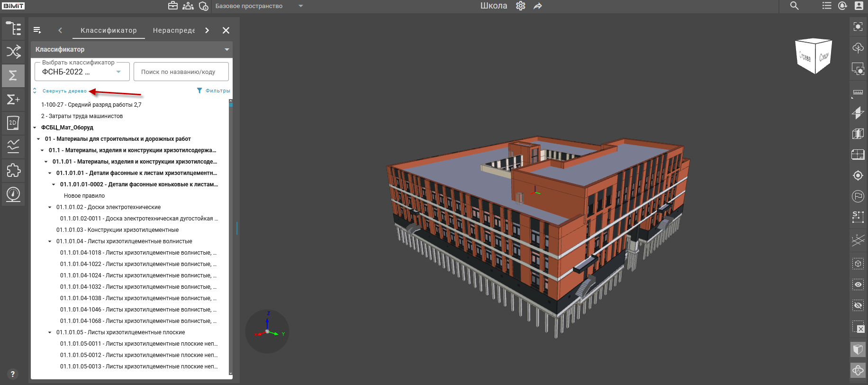Image resolution: width=868 pixels, height=385 pixels.
Task: Open the puzzle-piece plugins icon
Action: pos(13,170)
